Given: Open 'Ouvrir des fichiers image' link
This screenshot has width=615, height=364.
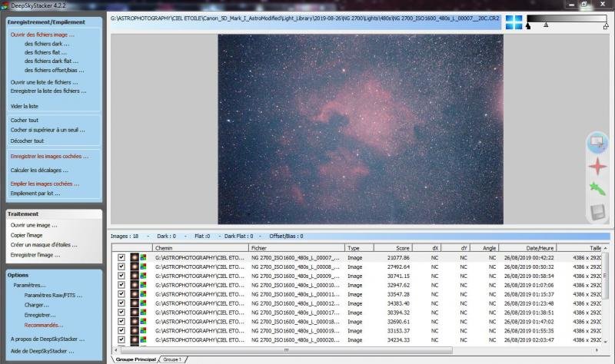Looking at the screenshot, I should (x=42, y=35).
